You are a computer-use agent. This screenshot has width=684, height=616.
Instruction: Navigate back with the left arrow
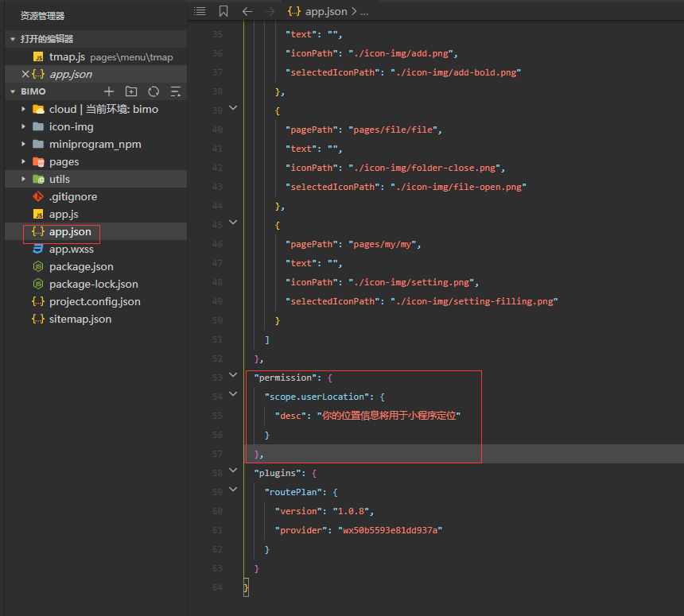(x=247, y=11)
